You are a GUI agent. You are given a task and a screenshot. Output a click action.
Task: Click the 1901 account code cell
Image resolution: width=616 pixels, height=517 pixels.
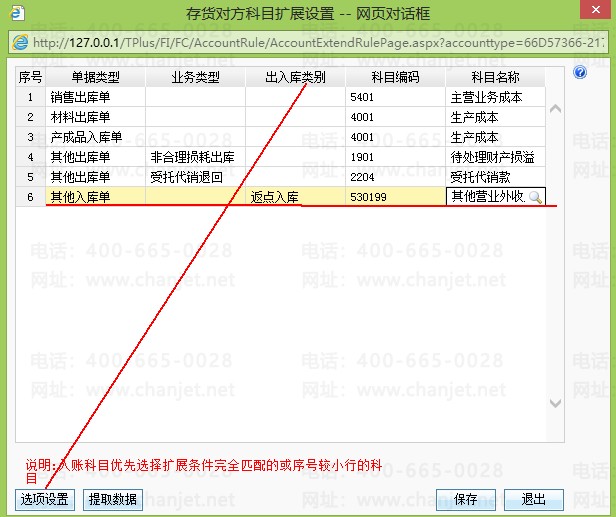[x=395, y=157]
